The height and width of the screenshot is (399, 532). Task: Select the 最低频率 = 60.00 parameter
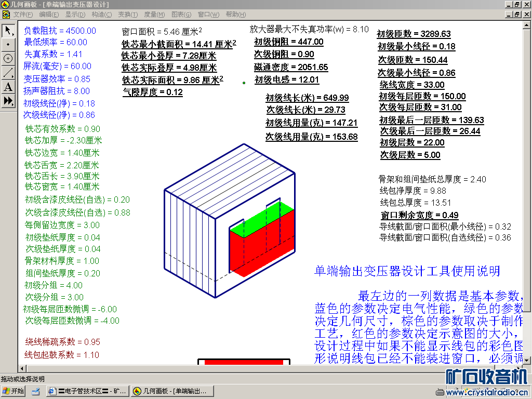[x=55, y=43]
